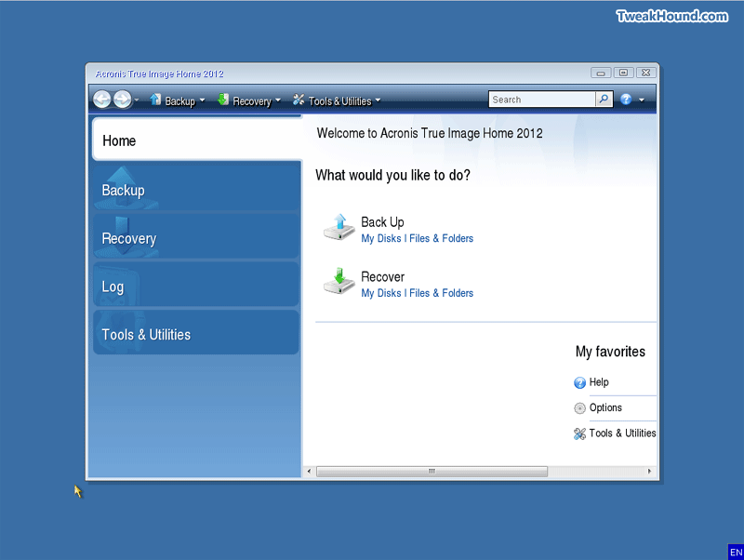This screenshot has height=560, width=744.
Task: Close the Acronis True Image window
Action: click(646, 73)
